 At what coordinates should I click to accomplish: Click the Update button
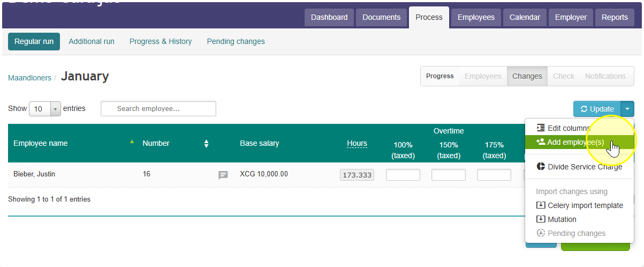tap(597, 109)
